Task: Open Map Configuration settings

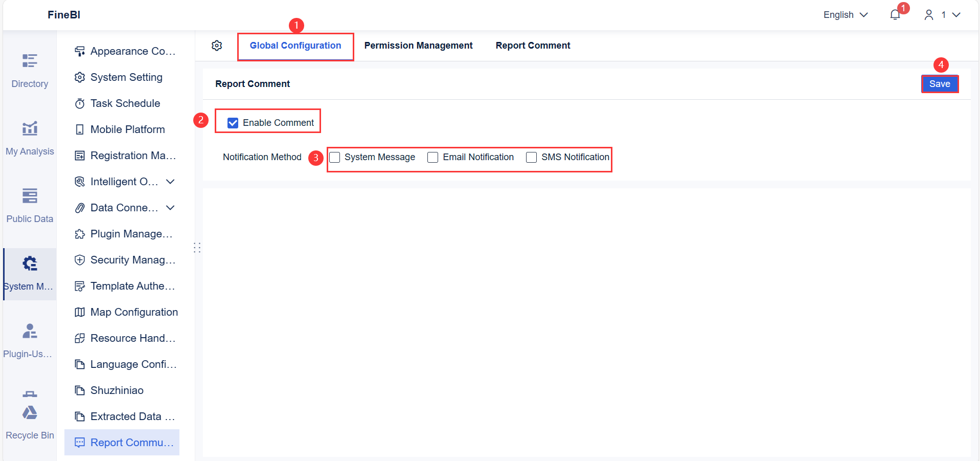Action: coord(134,312)
